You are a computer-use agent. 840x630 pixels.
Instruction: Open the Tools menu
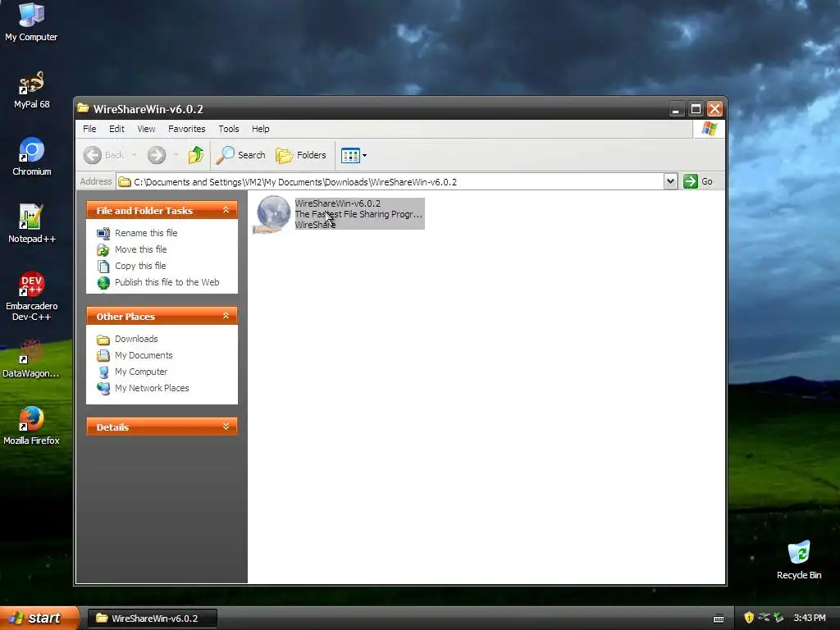point(228,129)
